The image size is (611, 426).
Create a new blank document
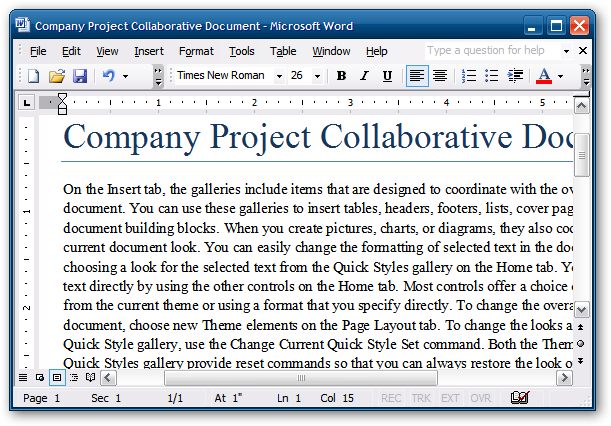click(33, 76)
